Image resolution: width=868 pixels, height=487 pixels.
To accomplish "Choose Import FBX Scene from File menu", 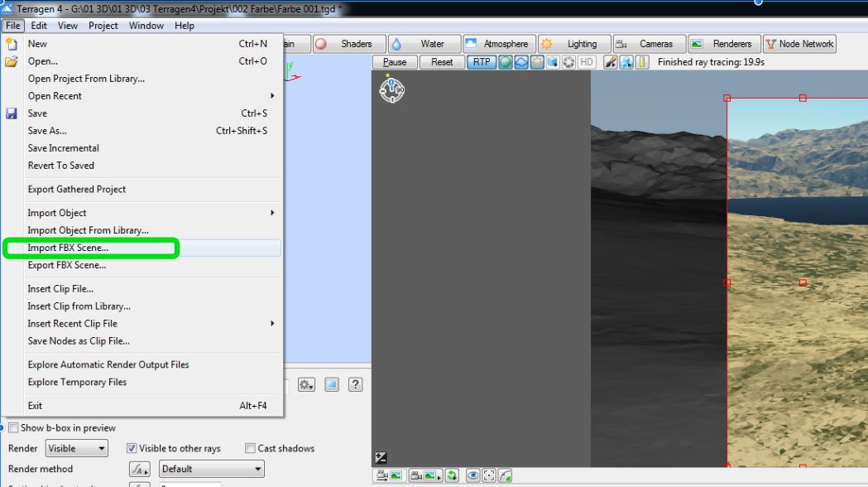I will [68, 248].
